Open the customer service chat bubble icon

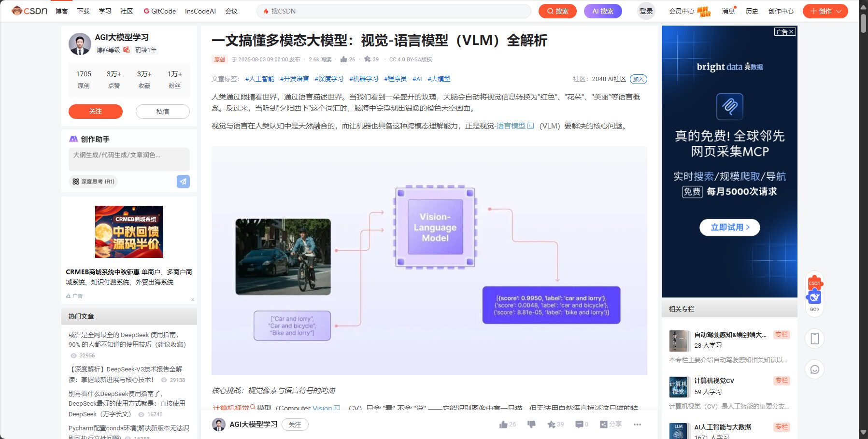click(814, 369)
